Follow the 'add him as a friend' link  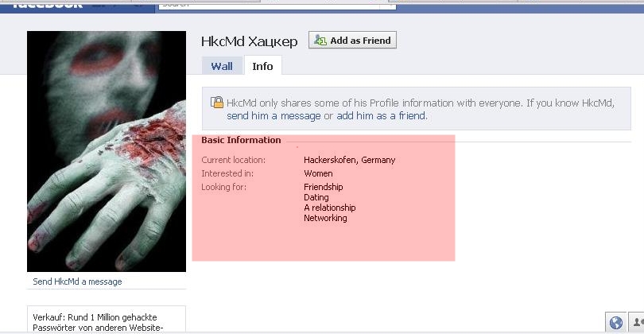click(381, 116)
